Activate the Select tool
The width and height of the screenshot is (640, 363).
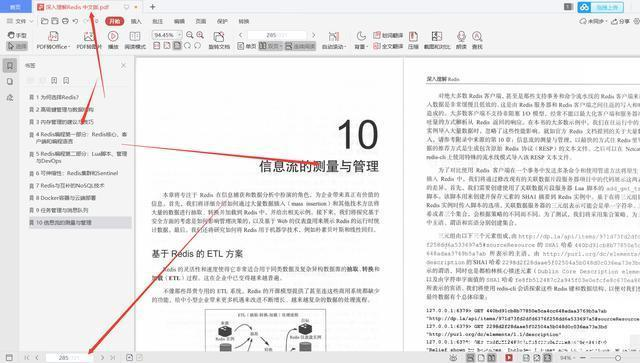pyautogui.click(x=17, y=46)
